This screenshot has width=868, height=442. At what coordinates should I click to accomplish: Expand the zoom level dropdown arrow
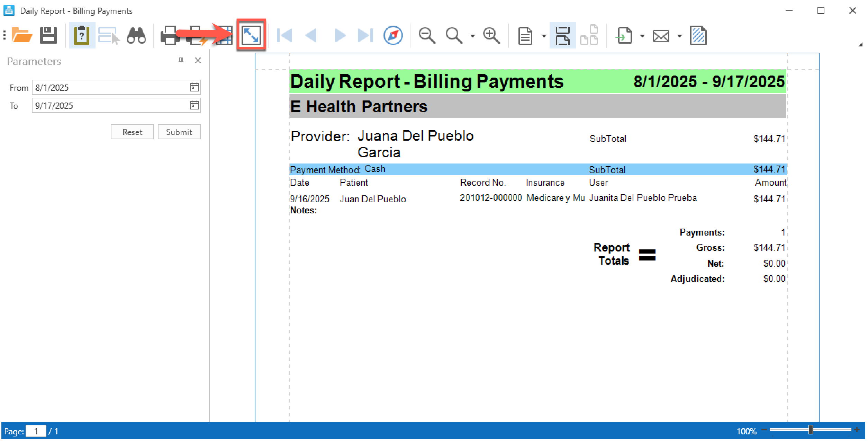(x=472, y=36)
